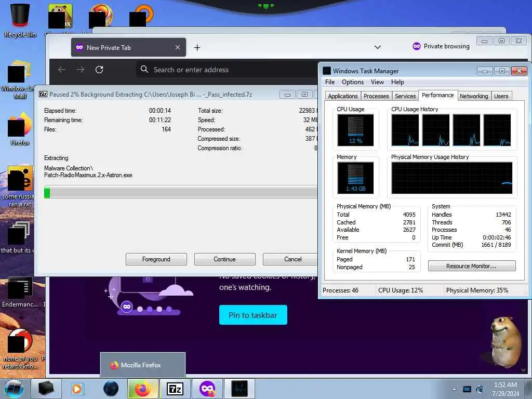Click the network tray icon
Viewport: 532px width, 399px height.
tap(467, 389)
